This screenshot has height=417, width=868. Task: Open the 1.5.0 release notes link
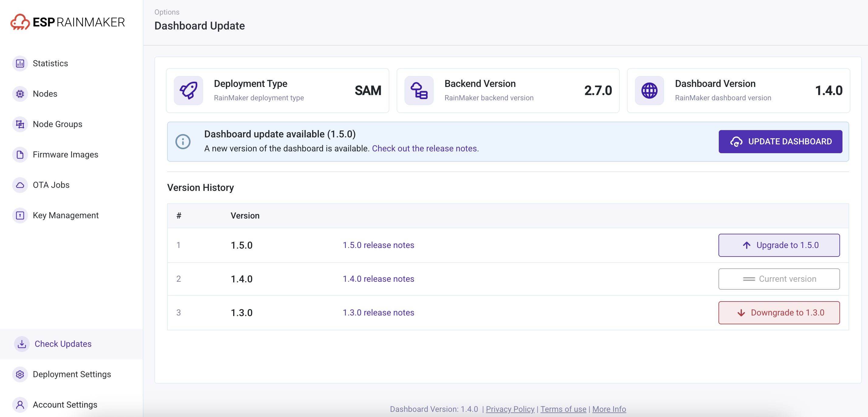pos(378,245)
